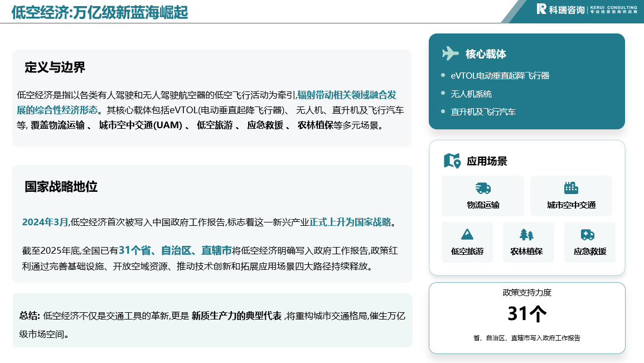
Task: Click the highlighted 2024年3月 date text
Action: [x=45, y=222]
